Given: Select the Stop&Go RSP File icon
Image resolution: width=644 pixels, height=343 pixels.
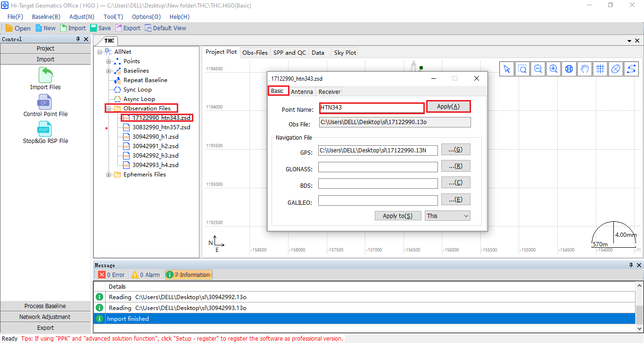Looking at the screenshot, I should [x=45, y=129].
